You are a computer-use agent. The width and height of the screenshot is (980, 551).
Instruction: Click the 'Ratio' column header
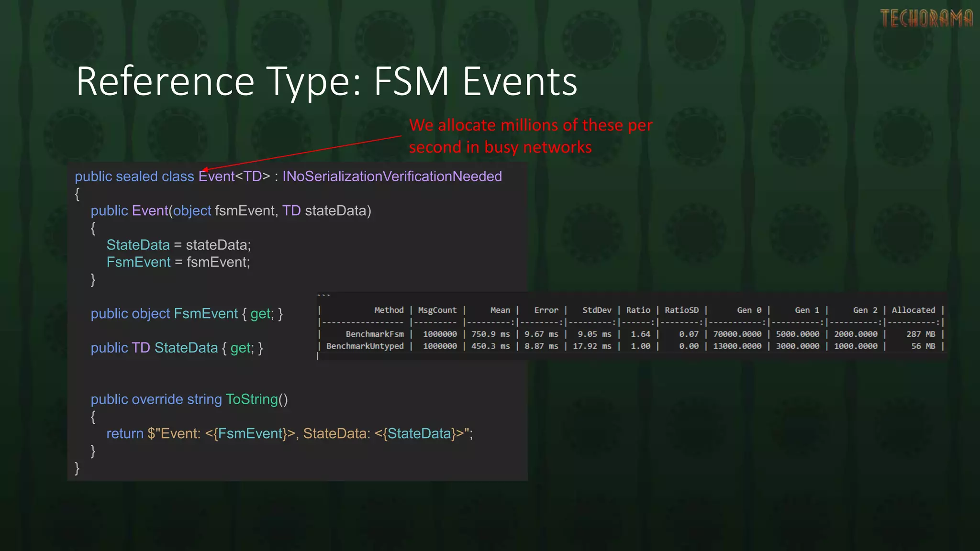(638, 310)
